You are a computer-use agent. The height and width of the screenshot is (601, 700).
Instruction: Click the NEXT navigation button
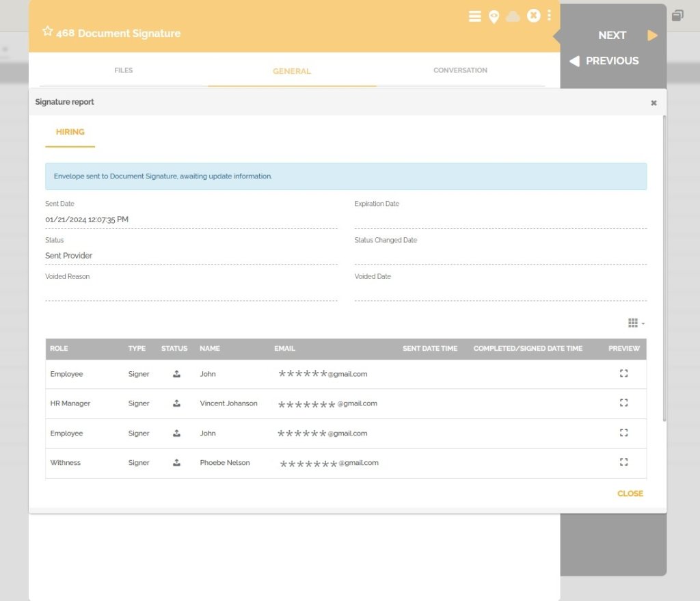coord(612,35)
